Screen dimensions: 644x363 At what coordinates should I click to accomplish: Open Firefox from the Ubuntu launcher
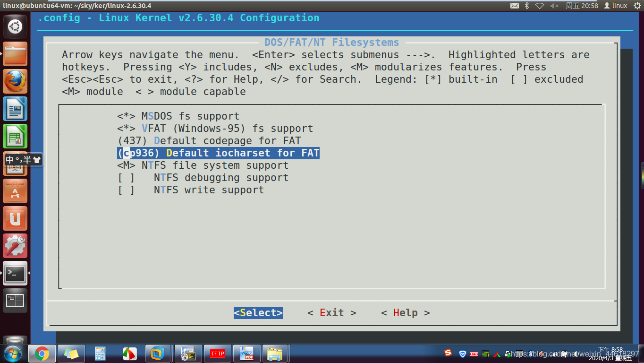click(16, 81)
